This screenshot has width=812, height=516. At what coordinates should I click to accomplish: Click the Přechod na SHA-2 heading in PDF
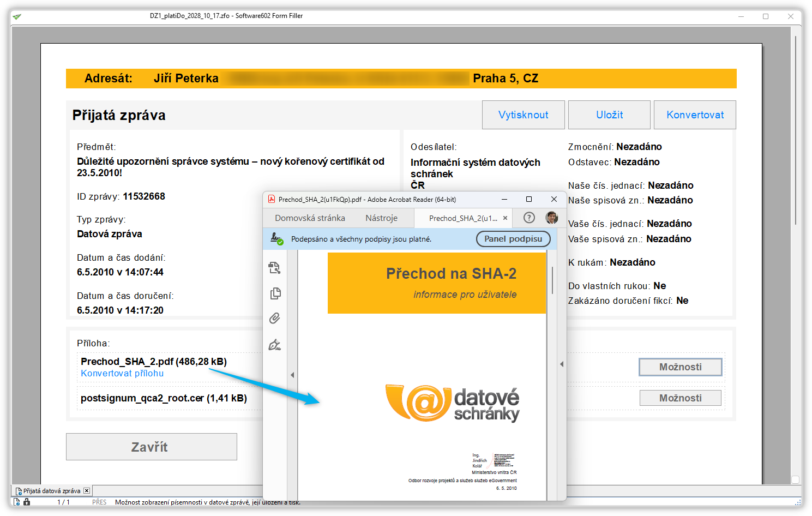coord(451,273)
